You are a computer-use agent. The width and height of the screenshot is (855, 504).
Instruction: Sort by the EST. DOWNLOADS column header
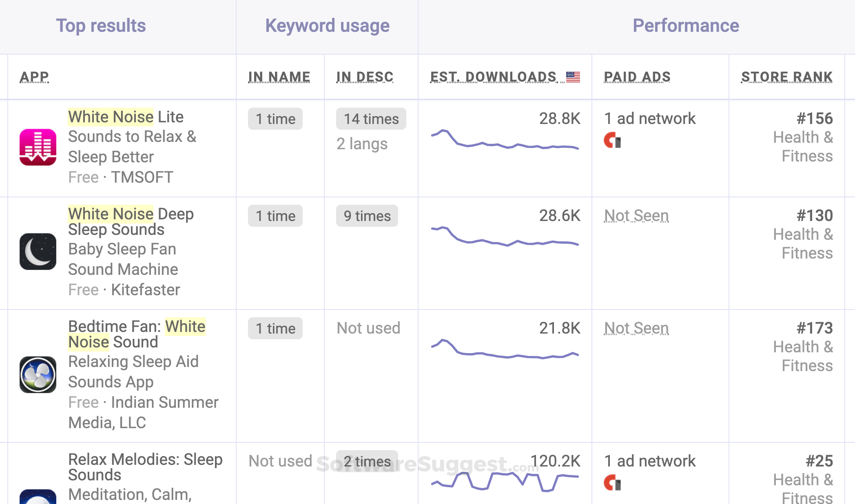point(493,76)
